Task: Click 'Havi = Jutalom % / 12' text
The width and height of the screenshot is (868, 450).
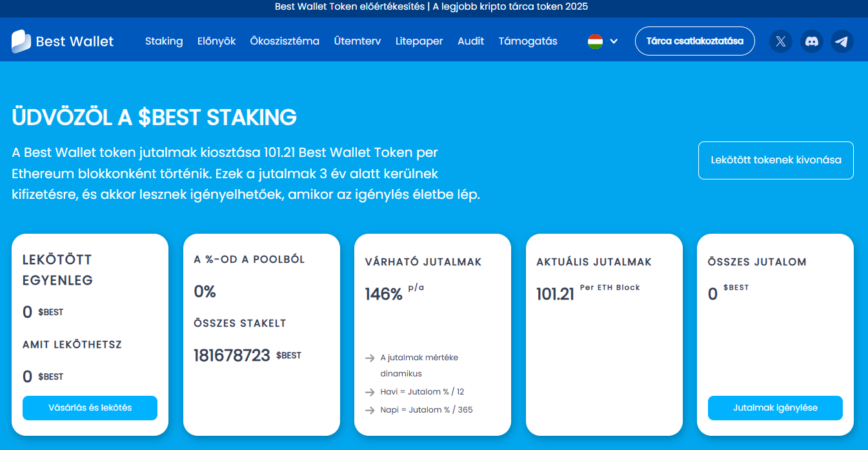Action: click(x=422, y=392)
